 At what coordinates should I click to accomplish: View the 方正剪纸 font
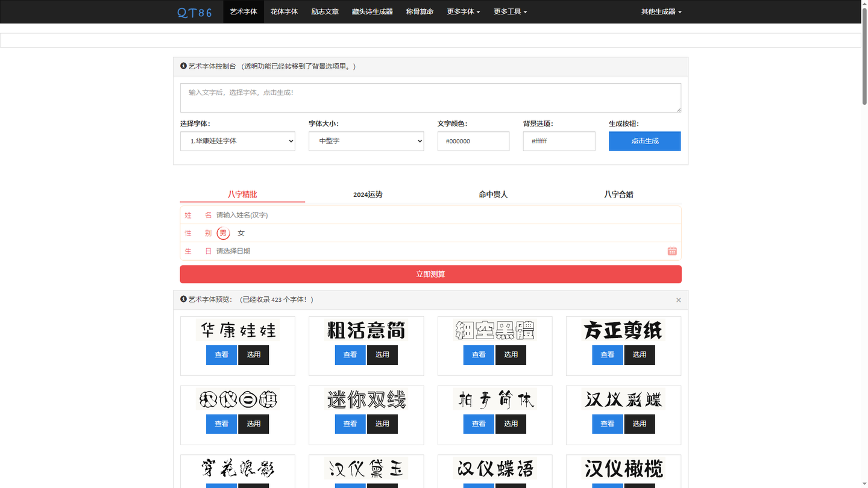[608, 355]
